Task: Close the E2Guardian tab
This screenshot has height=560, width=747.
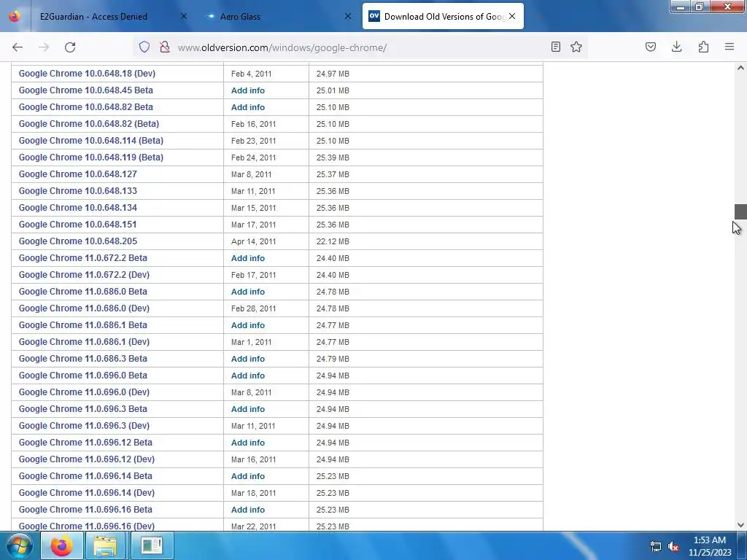Action: (x=183, y=16)
